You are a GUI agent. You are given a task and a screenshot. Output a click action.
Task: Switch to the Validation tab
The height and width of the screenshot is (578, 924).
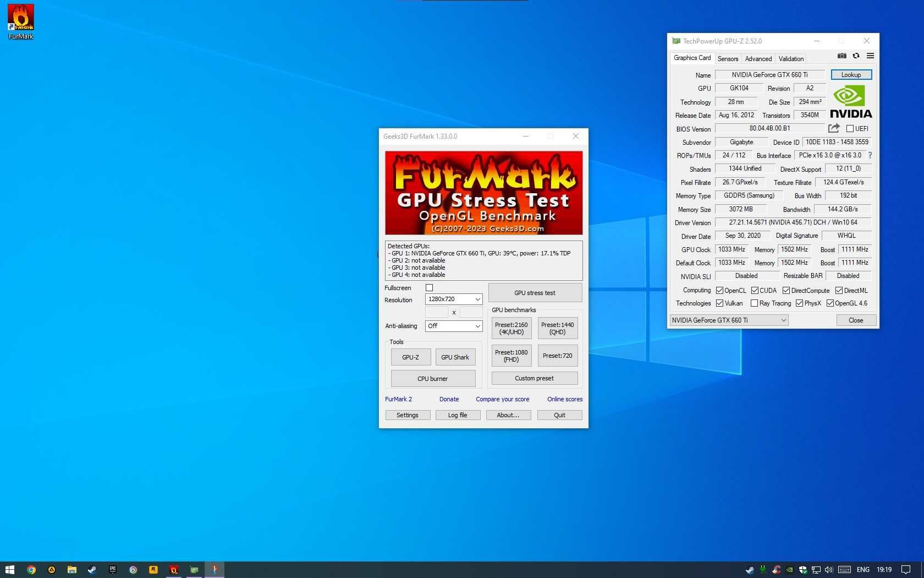tap(791, 59)
